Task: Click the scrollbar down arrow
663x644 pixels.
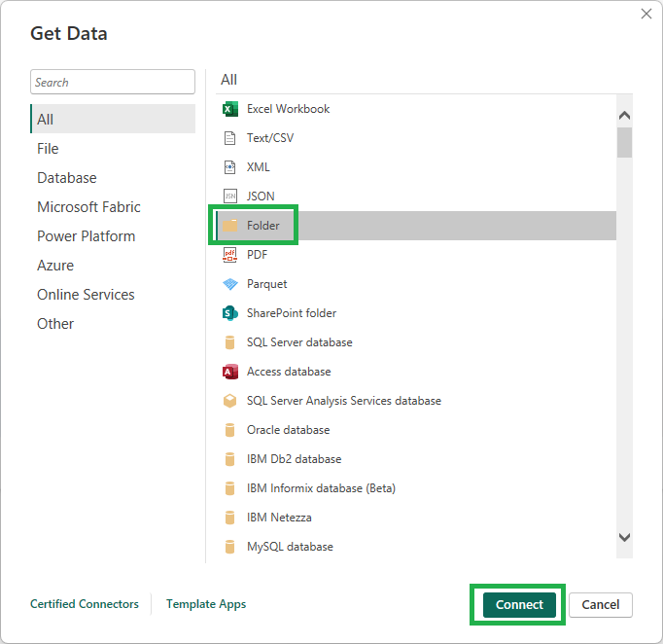Action: click(624, 537)
